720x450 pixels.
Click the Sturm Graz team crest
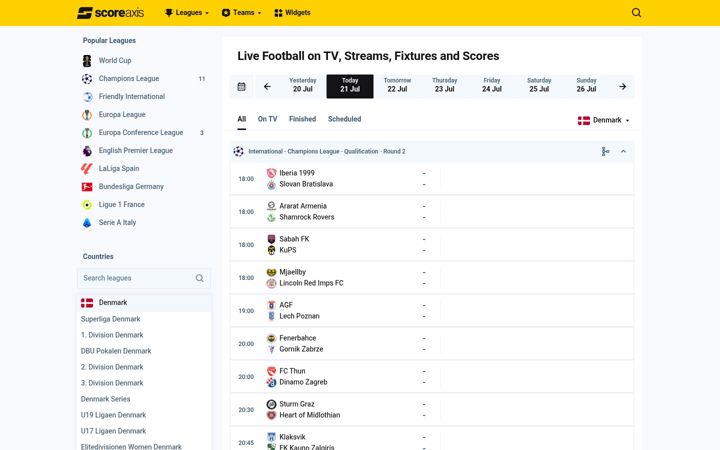271,404
